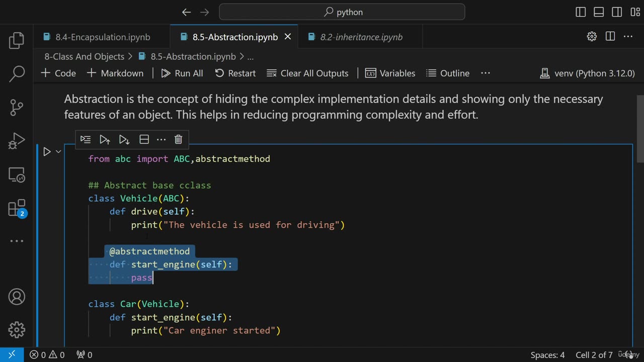644x362 pixels.
Task: Open Manage gear in activity bar
Action: click(x=17, y=330)
